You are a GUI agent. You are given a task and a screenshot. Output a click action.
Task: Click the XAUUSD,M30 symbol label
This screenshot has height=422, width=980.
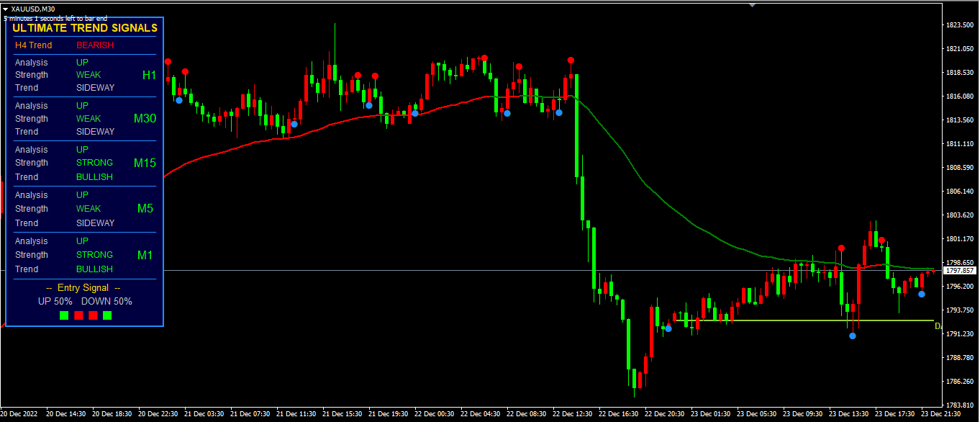tap(33, 9)
